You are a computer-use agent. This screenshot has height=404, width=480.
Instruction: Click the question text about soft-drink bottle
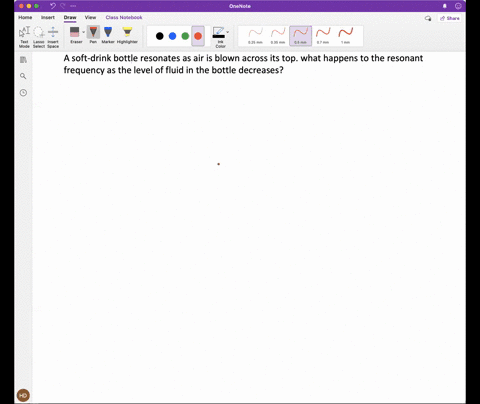(243, 64)
